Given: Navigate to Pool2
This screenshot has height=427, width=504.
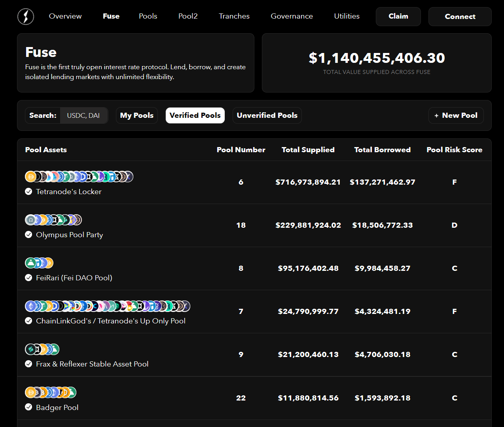Looking at the screenshot, I should point(188,16).
